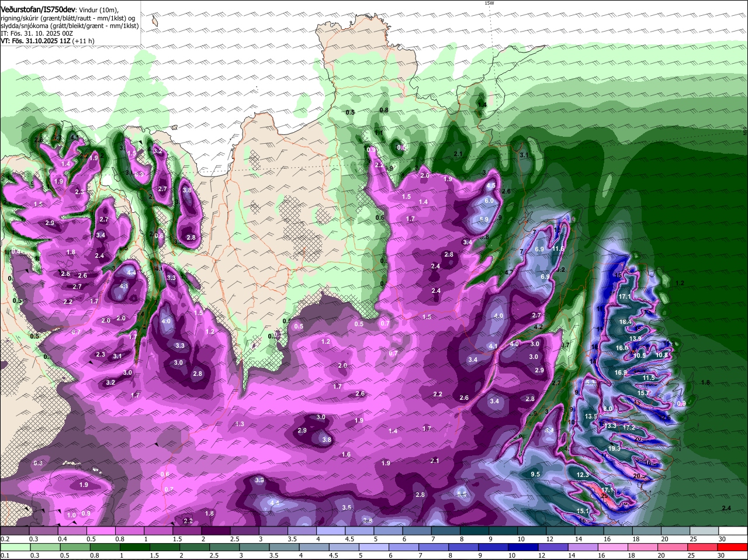
Task: Click the 0.2 label in the snow legend
Action: pos(5,539)
